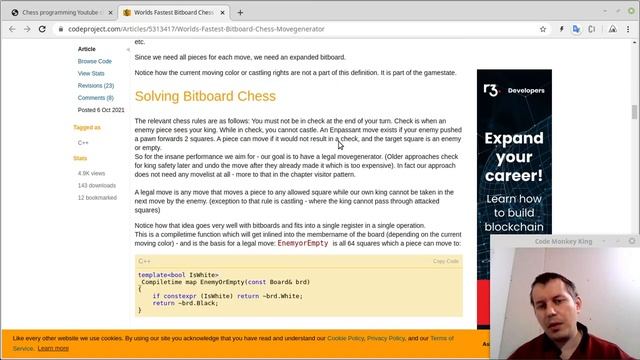Click the 'Stats' sidebar label
Image resolution: width=640 pixels, height=360 pixels.
(x=80, y=158)
